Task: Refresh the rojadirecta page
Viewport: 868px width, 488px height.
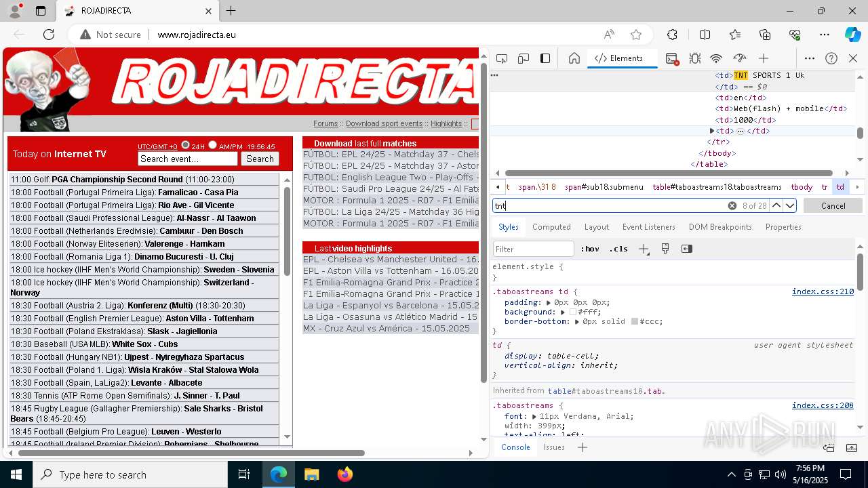Action: tap(49, 35)
